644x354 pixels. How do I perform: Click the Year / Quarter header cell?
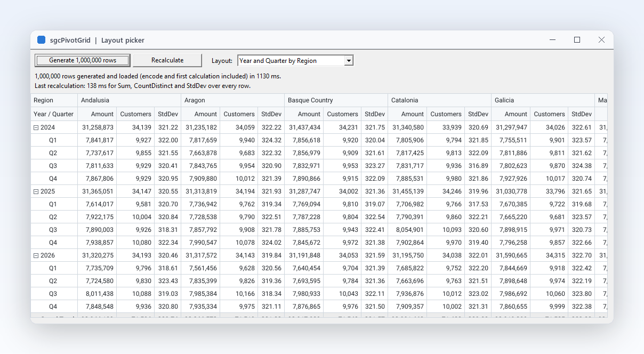point(54,114)
